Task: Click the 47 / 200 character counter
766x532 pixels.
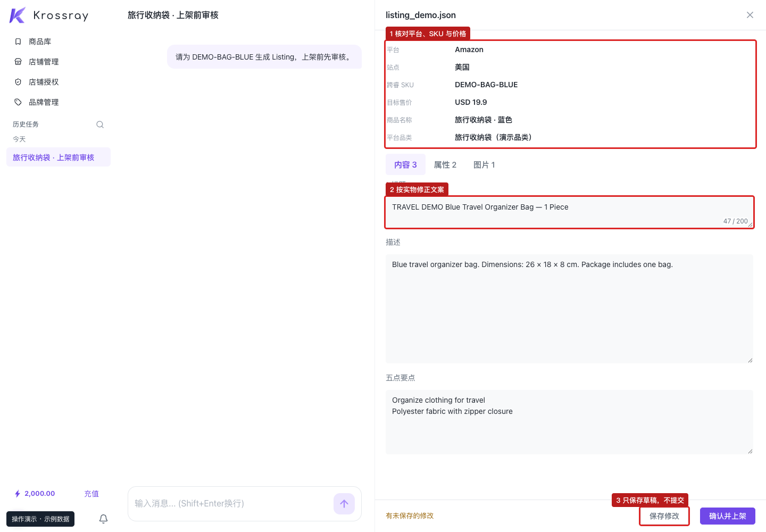Action: pos(735,221)
